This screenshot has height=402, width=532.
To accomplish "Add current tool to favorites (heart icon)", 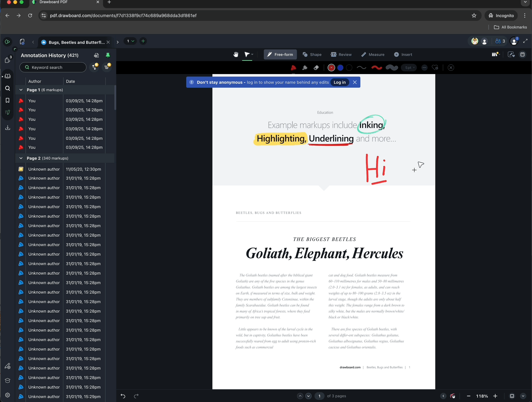I will [x=435, y=68].
